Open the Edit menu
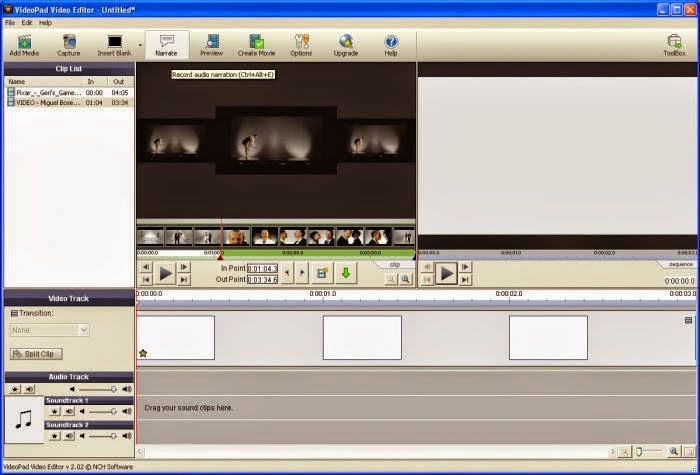 pos(27,23)
